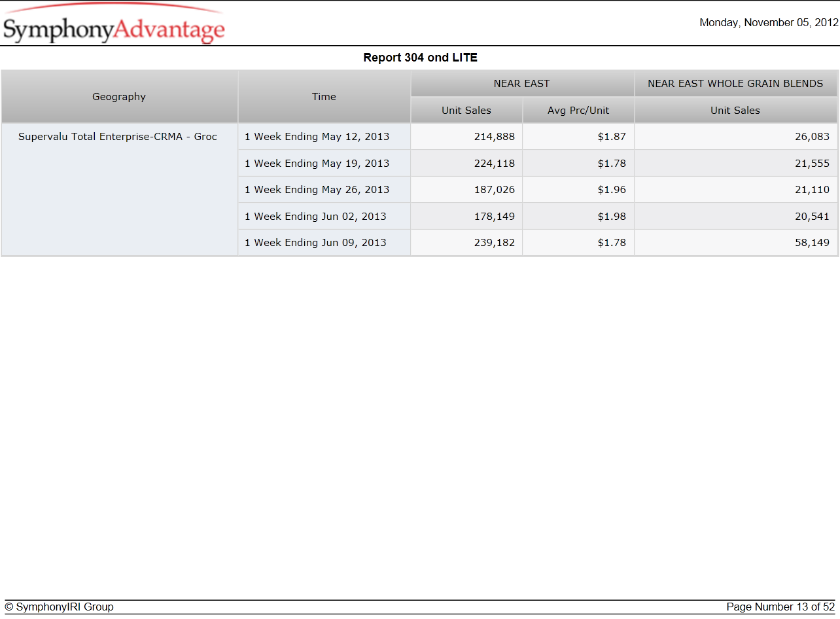Click the Geography column header
This screenshot has height=619, width=840.
[119, 97]
